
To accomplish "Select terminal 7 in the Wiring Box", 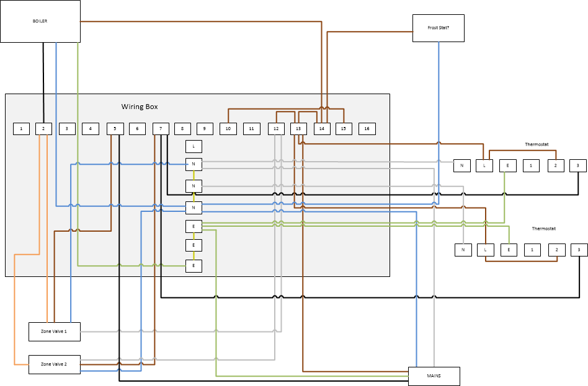I will pos(161,129).
